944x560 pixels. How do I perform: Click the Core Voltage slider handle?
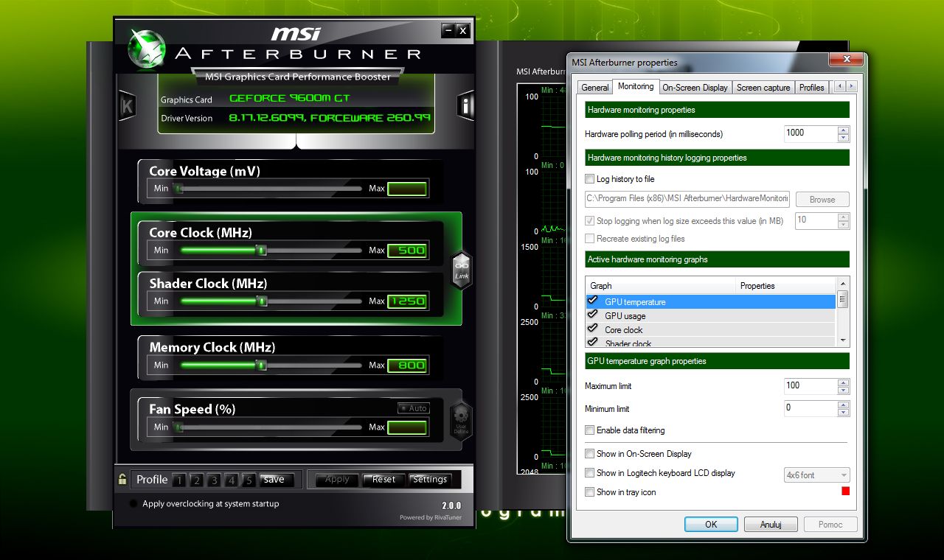178,189
